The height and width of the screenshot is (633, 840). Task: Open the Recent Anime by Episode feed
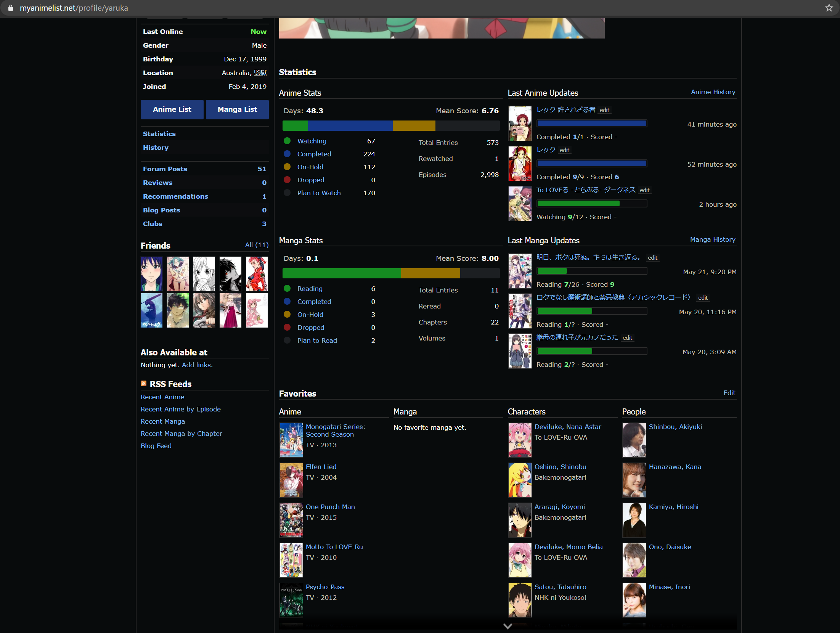[x=181, y=409]
